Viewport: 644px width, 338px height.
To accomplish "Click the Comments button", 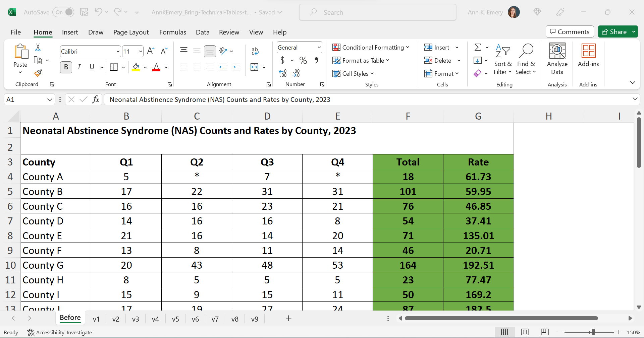I will click(x=570, y=32).
